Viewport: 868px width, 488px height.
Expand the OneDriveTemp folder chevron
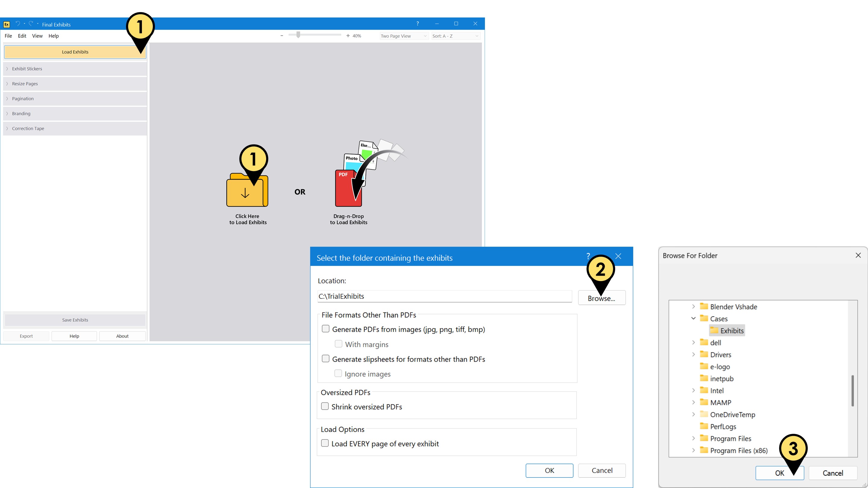tap(693, 414)
